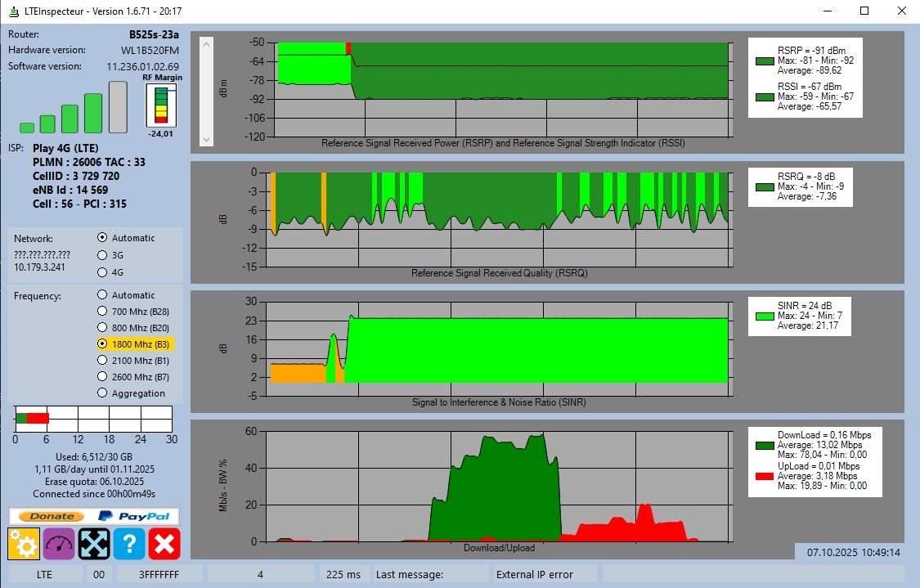Select the 4G network radio button

click(102, 272)
